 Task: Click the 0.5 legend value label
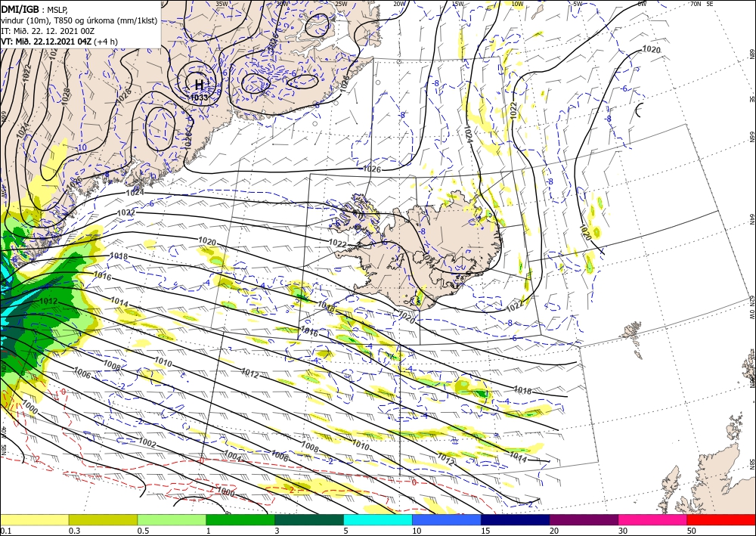143,531
